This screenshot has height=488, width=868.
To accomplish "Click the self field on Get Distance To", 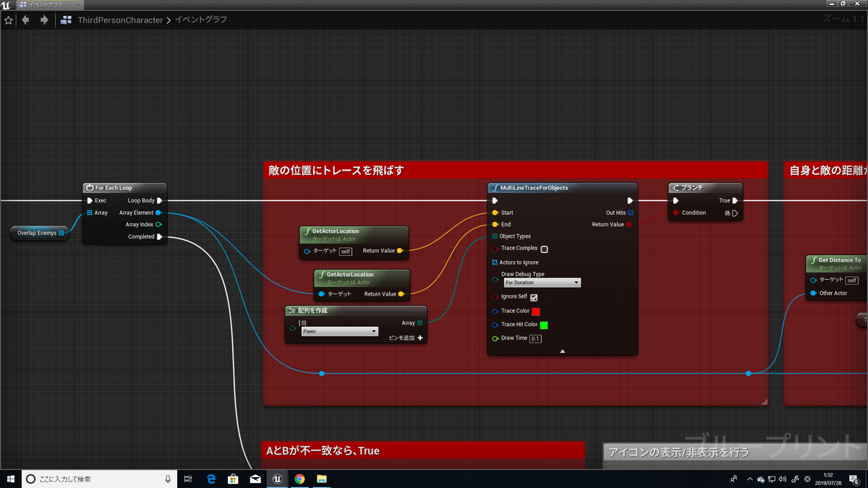I will pyautogui.click(x=852, y=280).
